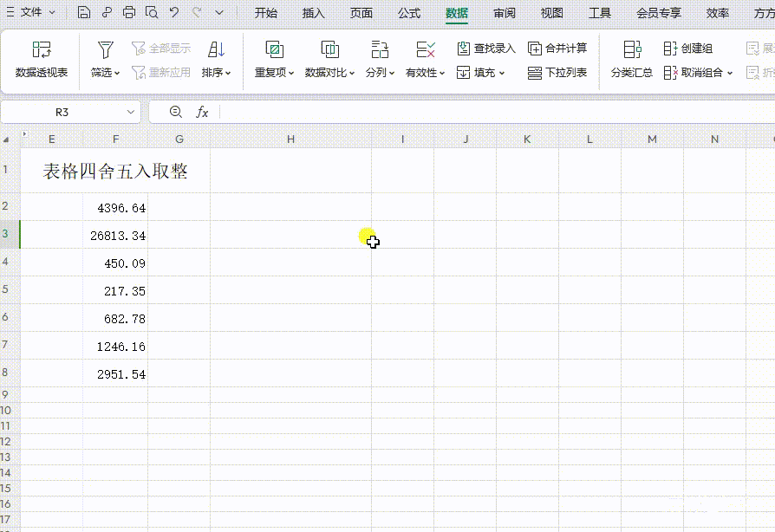Expand the 重复项 dropdown
The image size is (775, 532).
coord(291,73)
